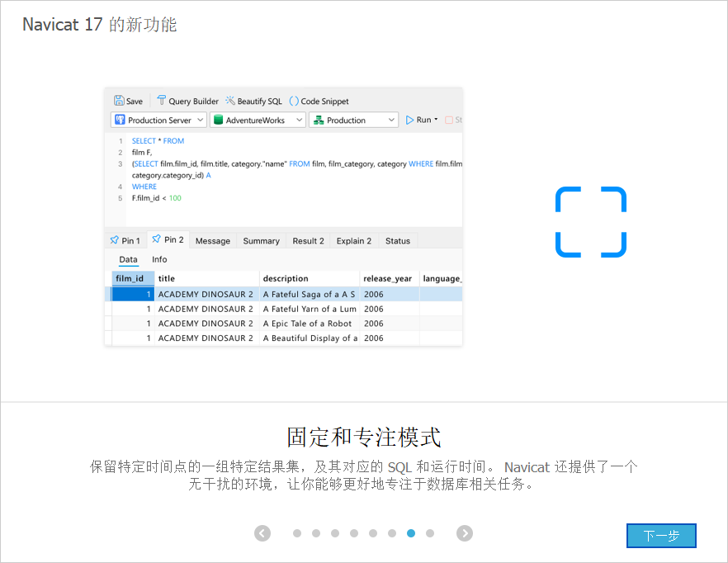Select the first page indicator dot
Image resolution: width=728 pixels, height=563 pixels.
click(x=297, y=533)
